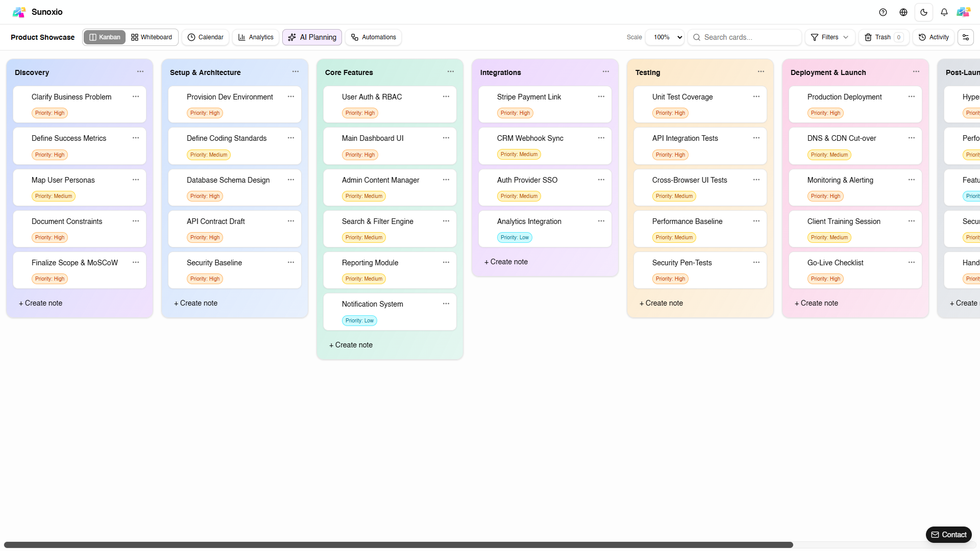Image resolution: width=980 pixels, height=551 pixels.
Task: Click the Contact button
Action: click(948, 535)
